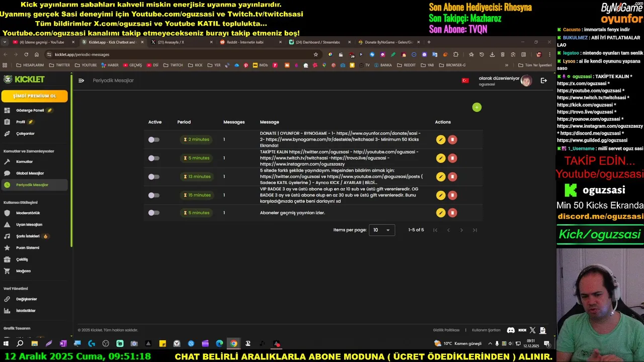Open Gösterge Paneli in the sidebar
This screenshot has height=362, width=644.
pyautogui.click(x=34, y=110)
